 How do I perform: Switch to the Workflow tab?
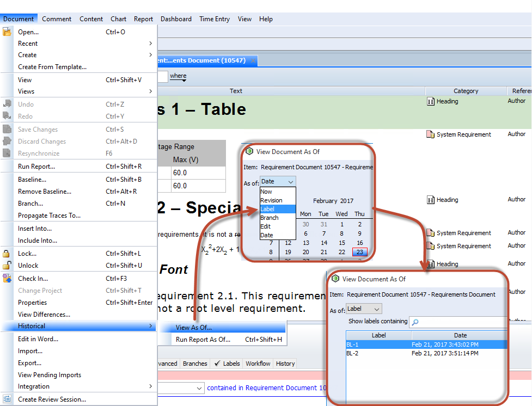tap(258, 364)
